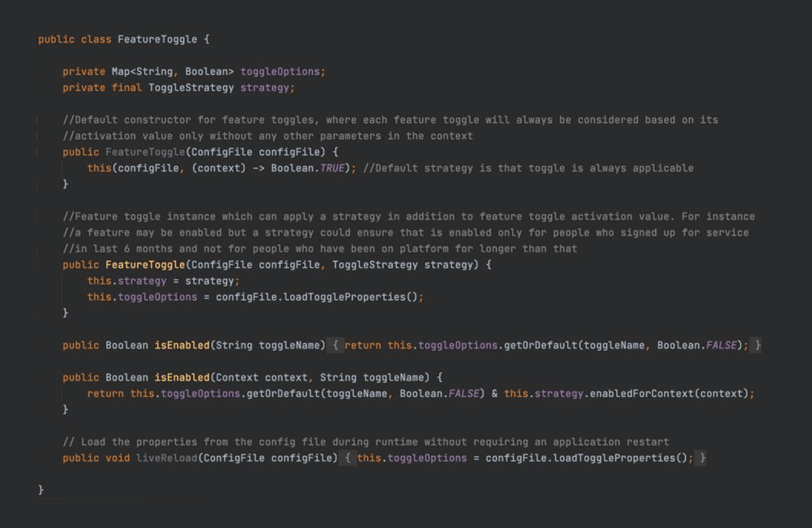
Task: Collapse the two-argument FeatureToggle constructor
Action: pyautogui.click(x=39, y=264)
